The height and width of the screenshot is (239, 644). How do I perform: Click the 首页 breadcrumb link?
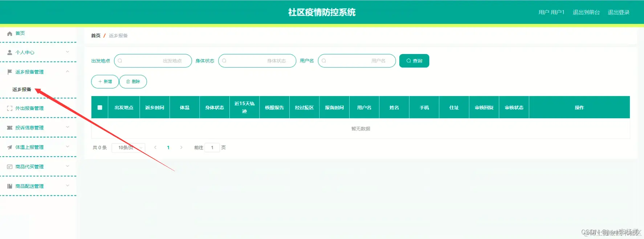[96, 36]
